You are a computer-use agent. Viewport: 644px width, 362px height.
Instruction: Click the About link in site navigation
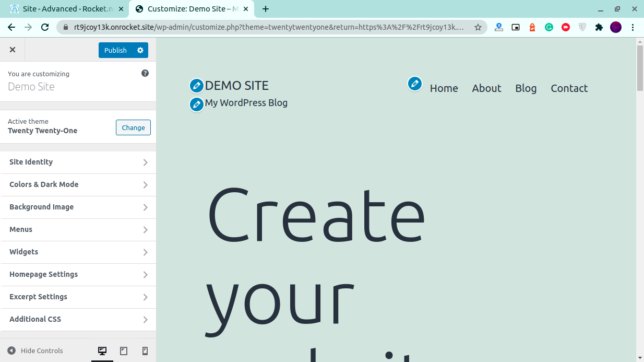click(x=486, y=88)
